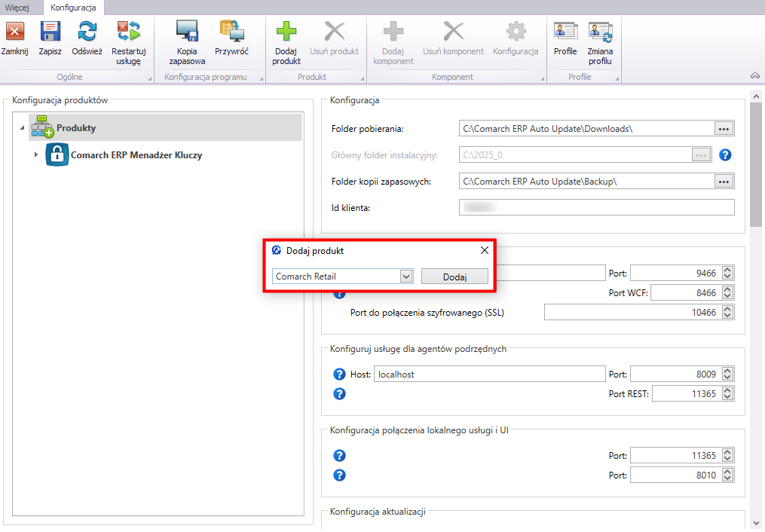This screenshot has height=532, width=765.
Task: Click the Id klienta field
Action: [x=597, y=207]
